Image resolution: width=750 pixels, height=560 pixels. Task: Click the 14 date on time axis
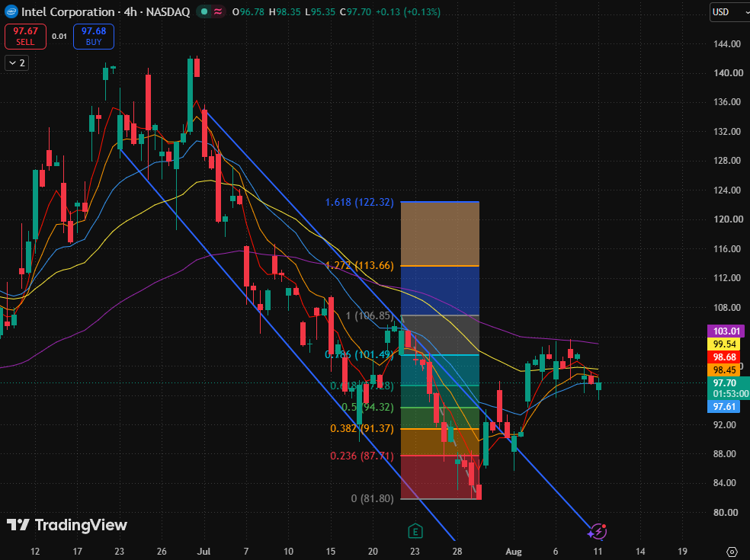coord(640,552)
